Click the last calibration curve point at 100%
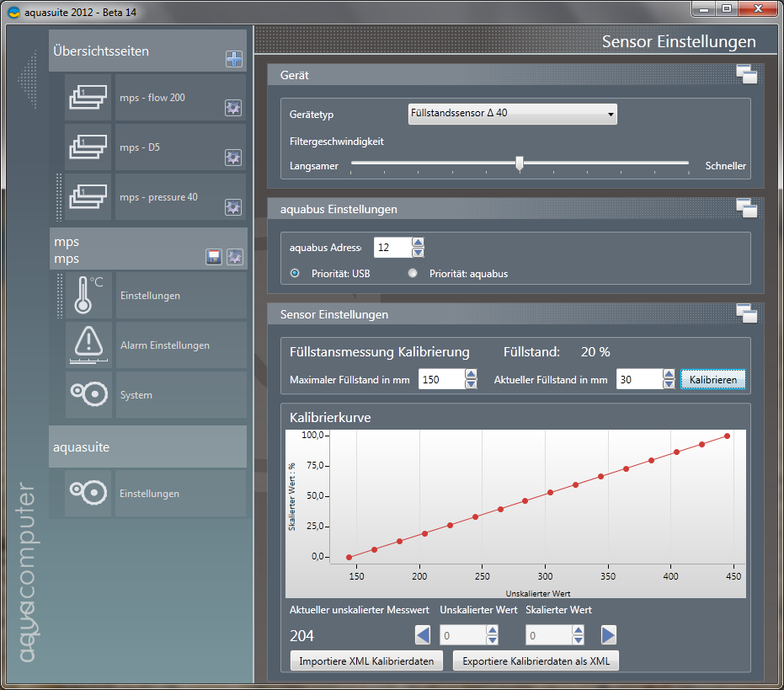 727,436
